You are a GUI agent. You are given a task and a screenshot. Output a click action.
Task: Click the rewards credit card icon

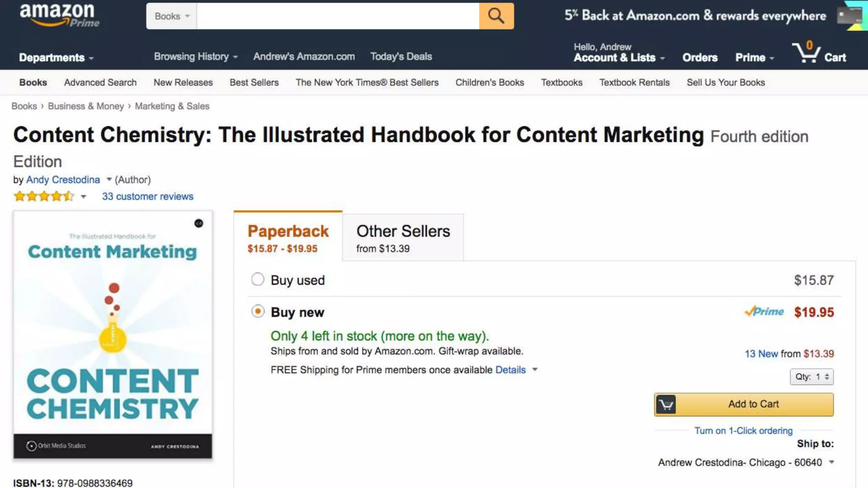coord(850,16)
